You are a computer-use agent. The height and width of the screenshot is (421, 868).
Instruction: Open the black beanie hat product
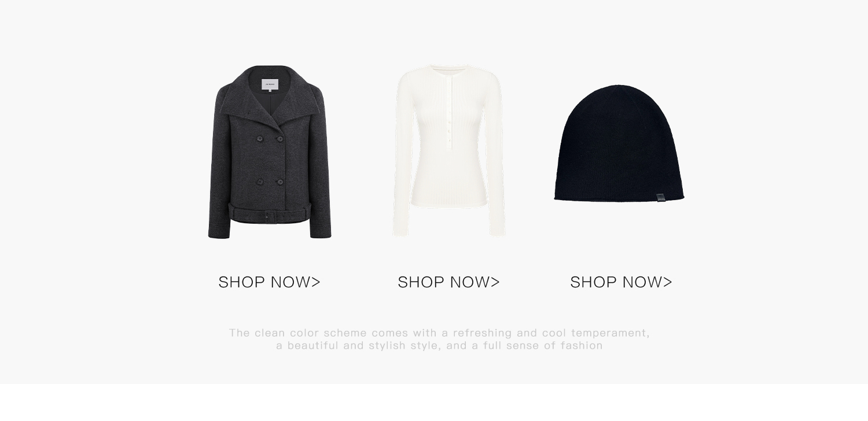(x=619, y=143)
